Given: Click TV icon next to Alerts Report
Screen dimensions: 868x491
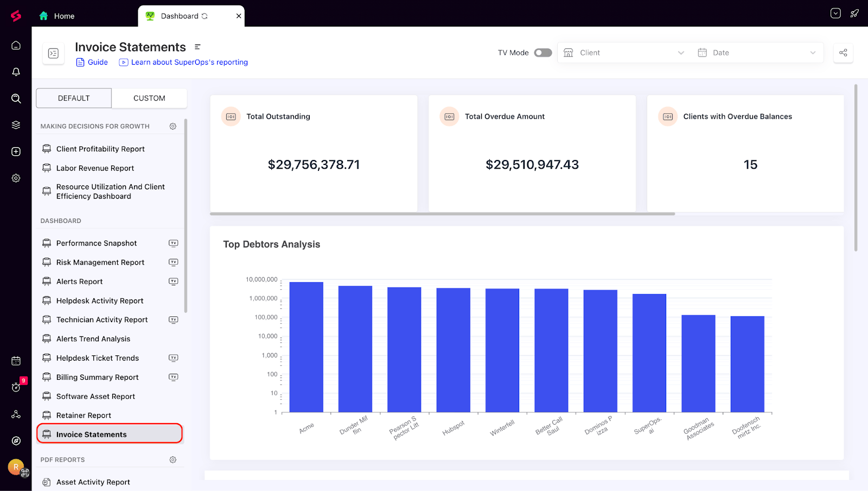Looking at the screenshot, I should 174,281.
